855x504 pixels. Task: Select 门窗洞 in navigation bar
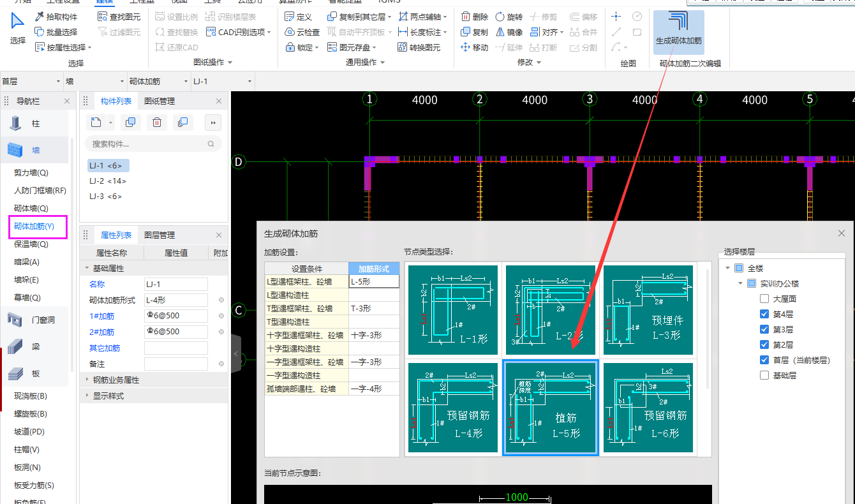click(36, 320)
